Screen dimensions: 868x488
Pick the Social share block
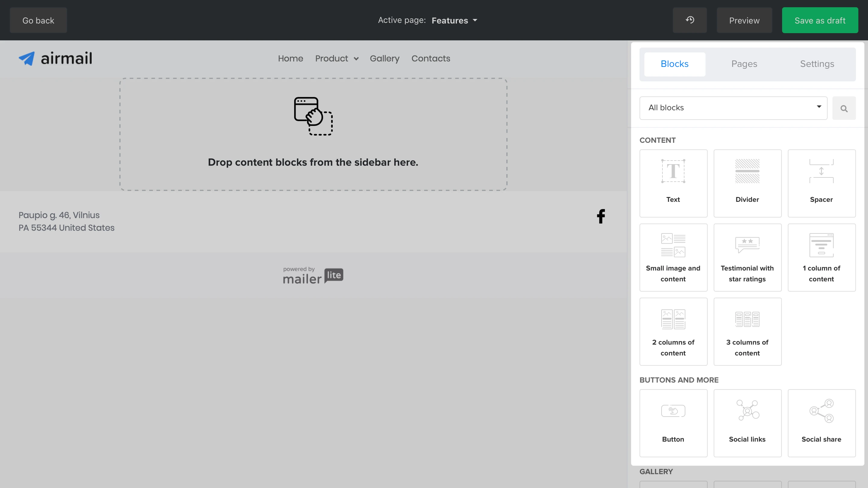(x=821, y=423)
